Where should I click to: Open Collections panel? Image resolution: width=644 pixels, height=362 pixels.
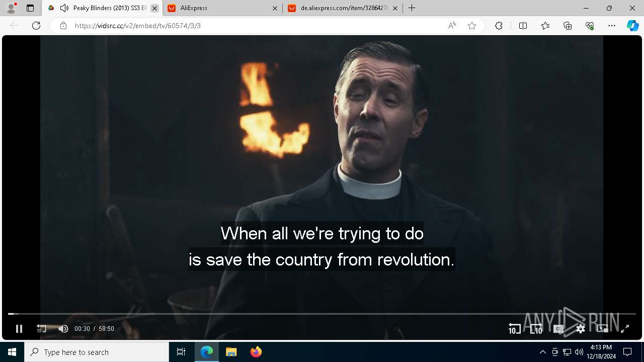click(x=568, y=26)
